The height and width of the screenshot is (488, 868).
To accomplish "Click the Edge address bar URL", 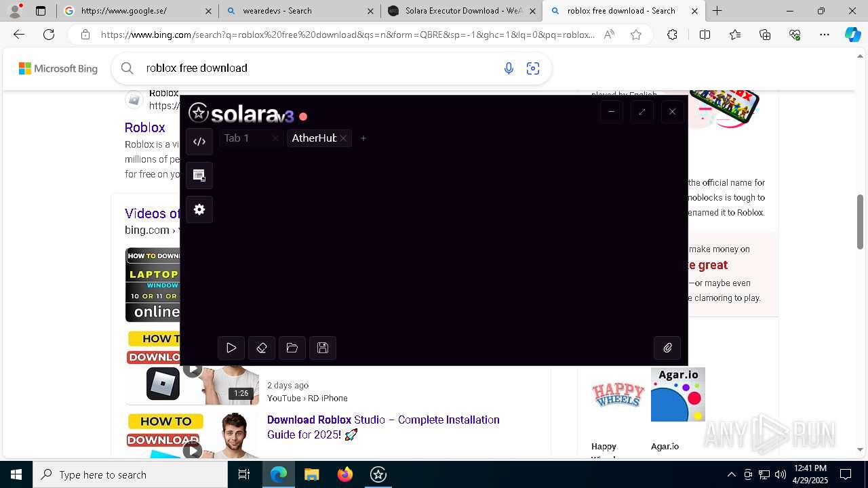I will (x=348, y=35).
